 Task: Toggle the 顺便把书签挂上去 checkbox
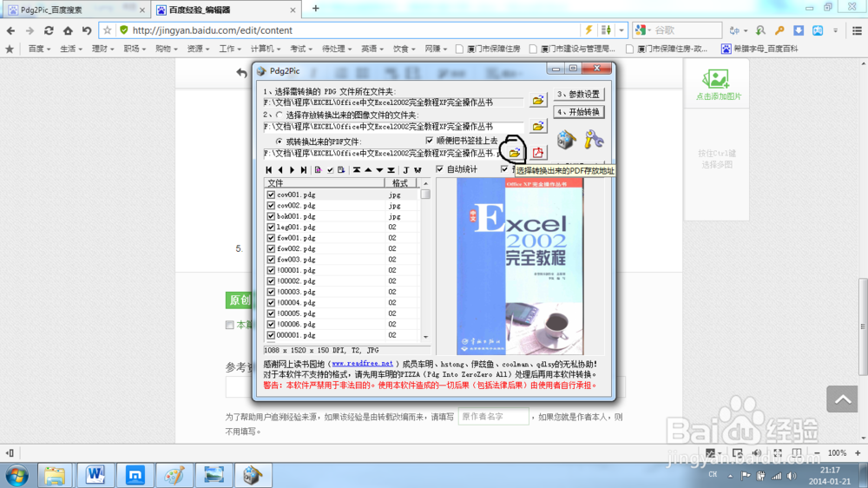click(x=429, y=141)
